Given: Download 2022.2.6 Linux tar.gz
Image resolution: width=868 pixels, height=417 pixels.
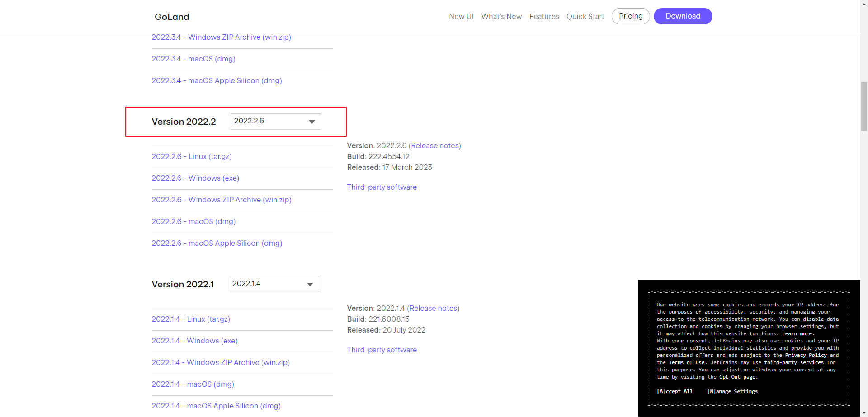Looking at the screenshot, I should tap(192, 156).
